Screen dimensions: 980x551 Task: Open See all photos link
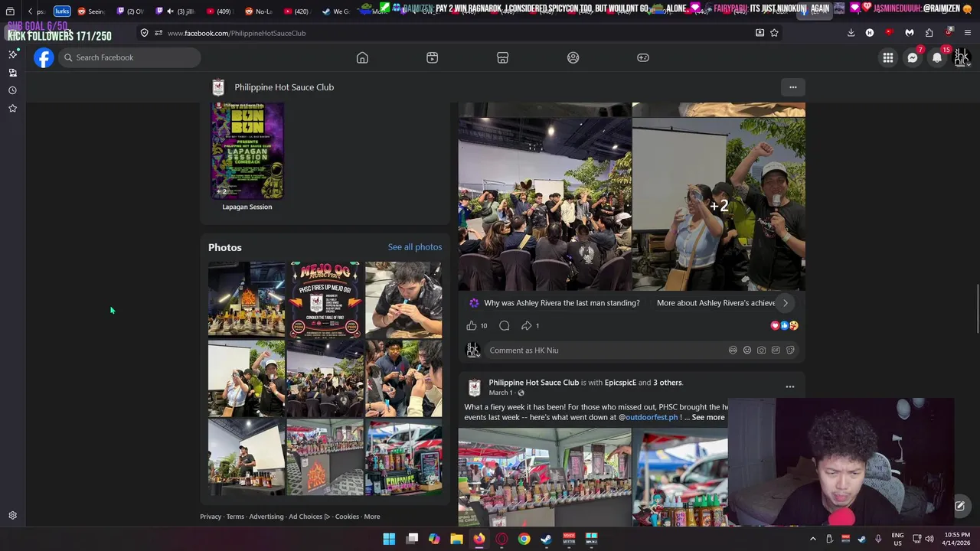(x=414, y=247)
